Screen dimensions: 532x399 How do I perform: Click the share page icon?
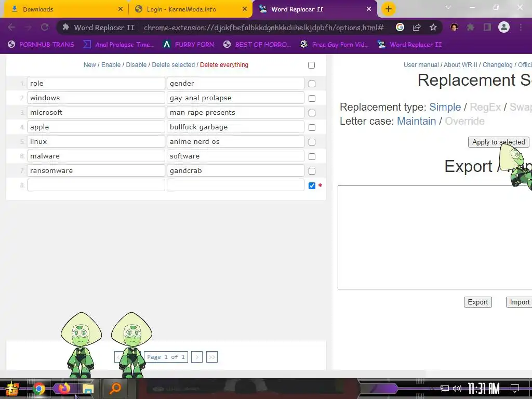click(x=417, y=27)
